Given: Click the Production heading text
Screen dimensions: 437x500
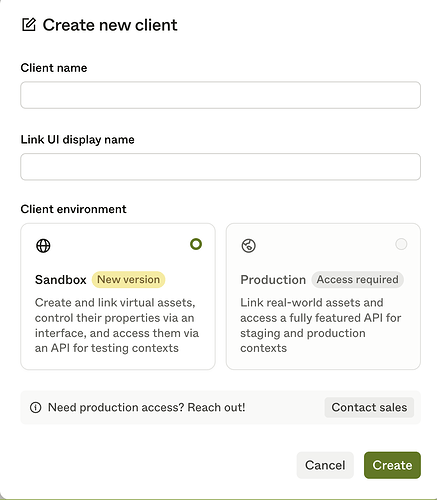Looking at the screenshot, I should 273,280.
